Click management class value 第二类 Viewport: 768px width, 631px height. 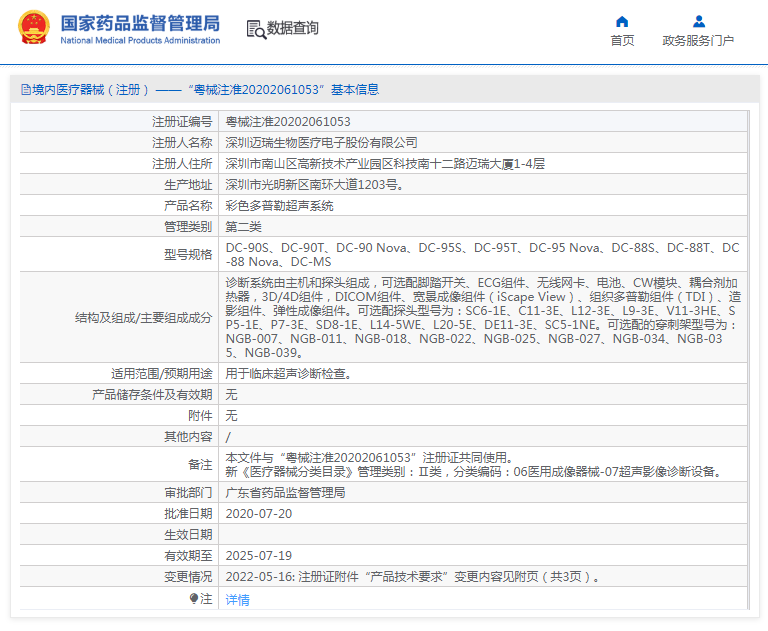coord(243,227)
